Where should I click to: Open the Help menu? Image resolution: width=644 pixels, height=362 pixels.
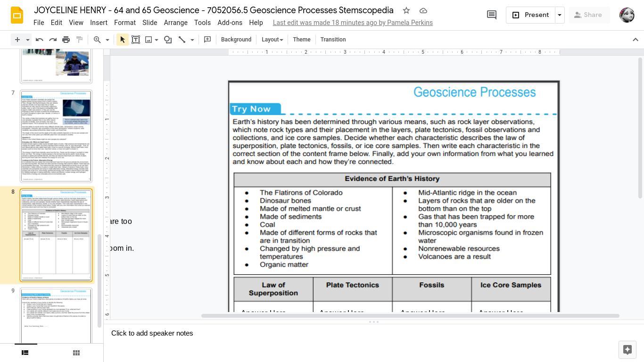click(x=256, y=23)
